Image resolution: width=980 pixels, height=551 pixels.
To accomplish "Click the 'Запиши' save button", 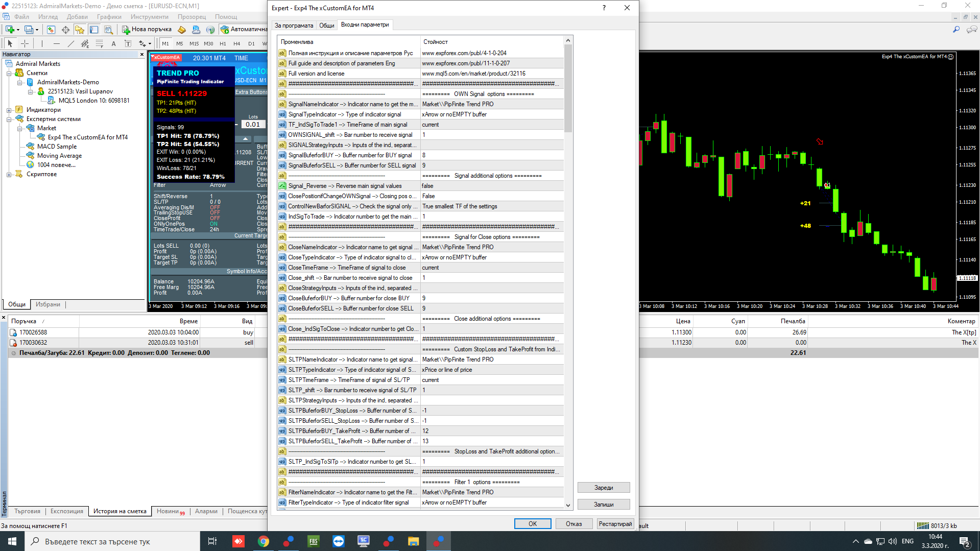I will [604, 504].
